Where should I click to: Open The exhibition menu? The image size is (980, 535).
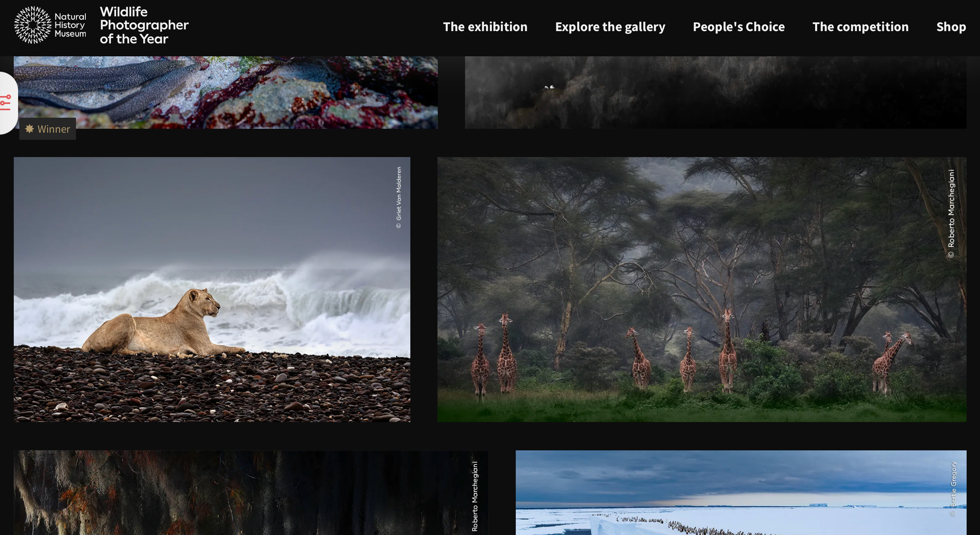485,27
